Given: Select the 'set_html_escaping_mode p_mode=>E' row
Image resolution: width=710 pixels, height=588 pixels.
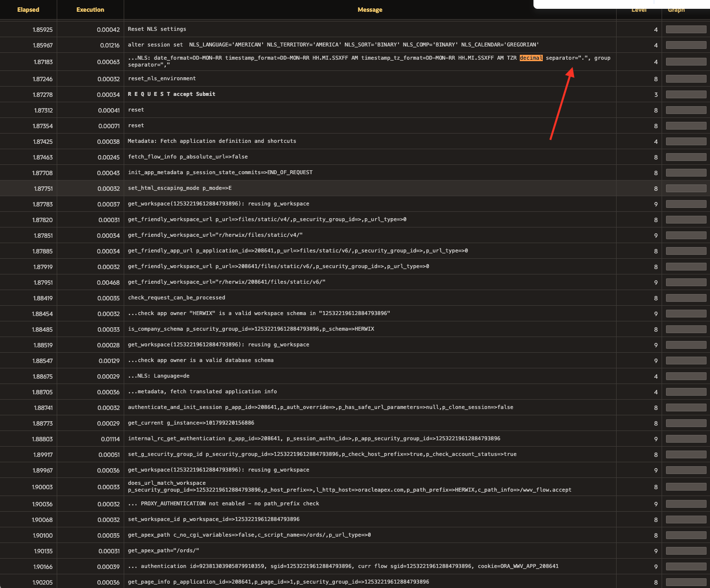Looking at the screenshot, I should (180, 188).
